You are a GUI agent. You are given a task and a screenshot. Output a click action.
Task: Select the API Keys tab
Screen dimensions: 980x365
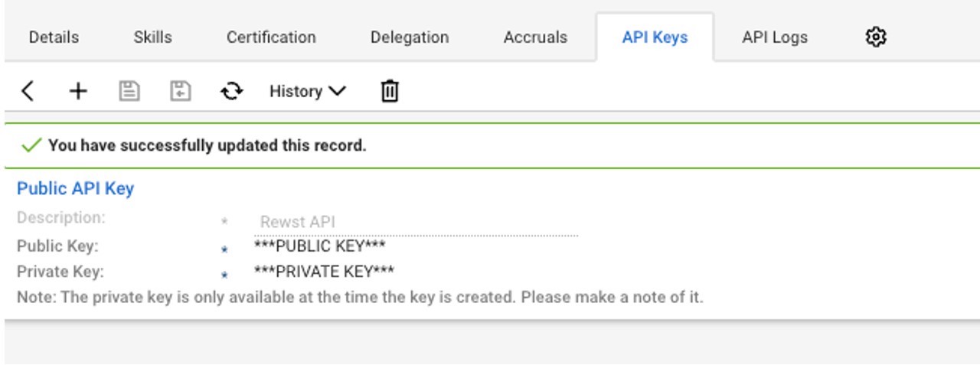(655, 37)
